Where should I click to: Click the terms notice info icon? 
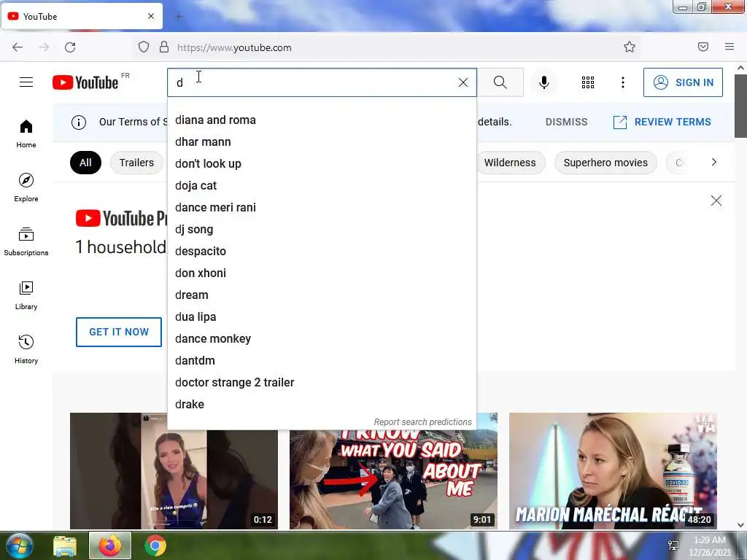click(79, 122)
